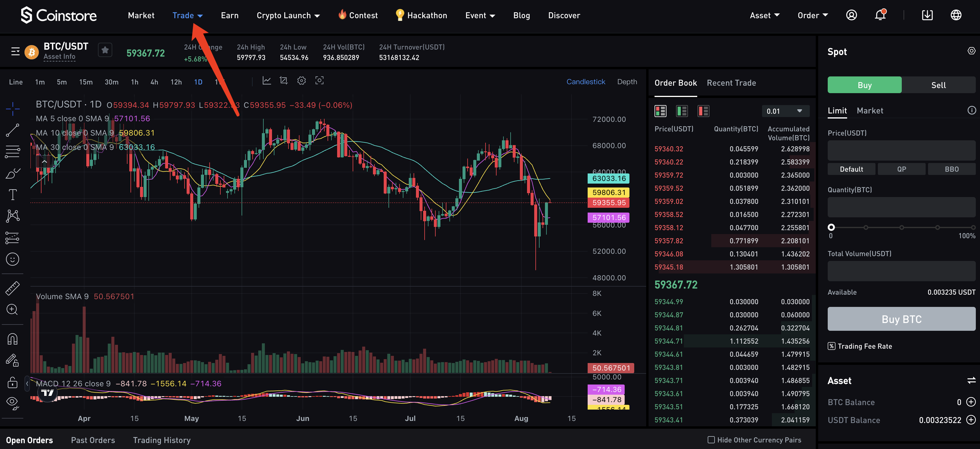Click the Price(USDT) input field
Image resolution: width=980 pixels, height=449 pixels.
[x=902, y=150]
